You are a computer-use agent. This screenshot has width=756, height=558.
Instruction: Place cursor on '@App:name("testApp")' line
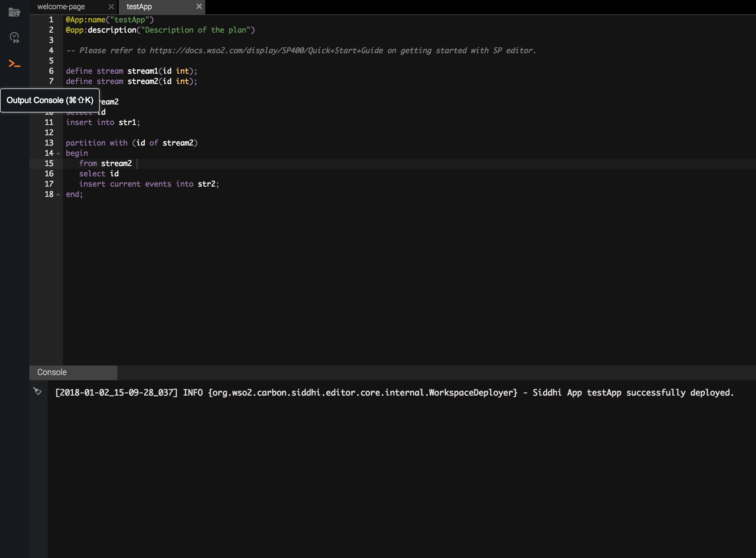pyautogui.click(x=110, y=20)
